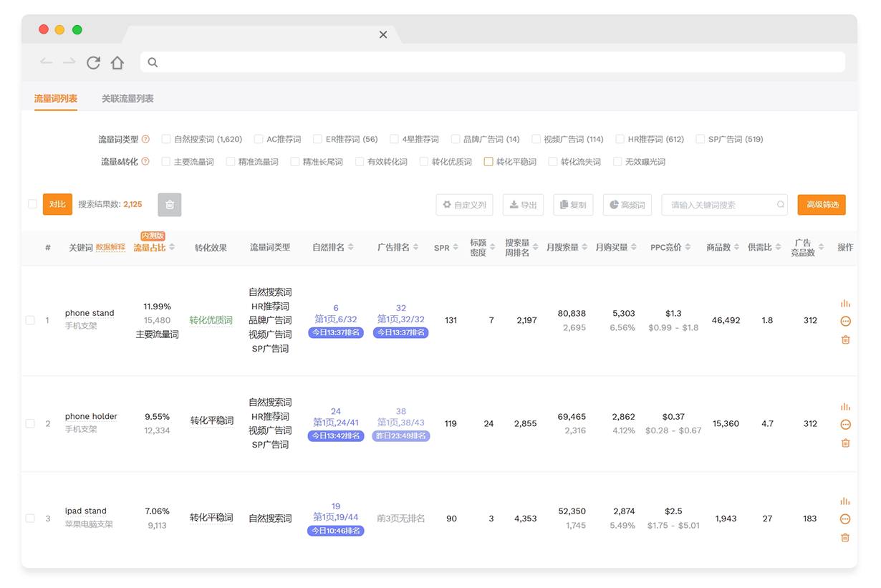Viewport: 881px width, 588px height.
Task: Open chart icon for phone stand row
Action: pyautogui.click(x=845, y=304)
